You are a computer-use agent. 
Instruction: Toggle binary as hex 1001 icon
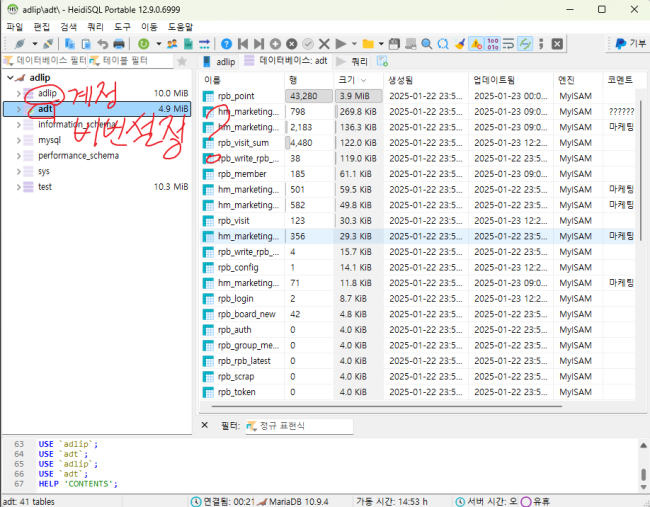point(493,44)
